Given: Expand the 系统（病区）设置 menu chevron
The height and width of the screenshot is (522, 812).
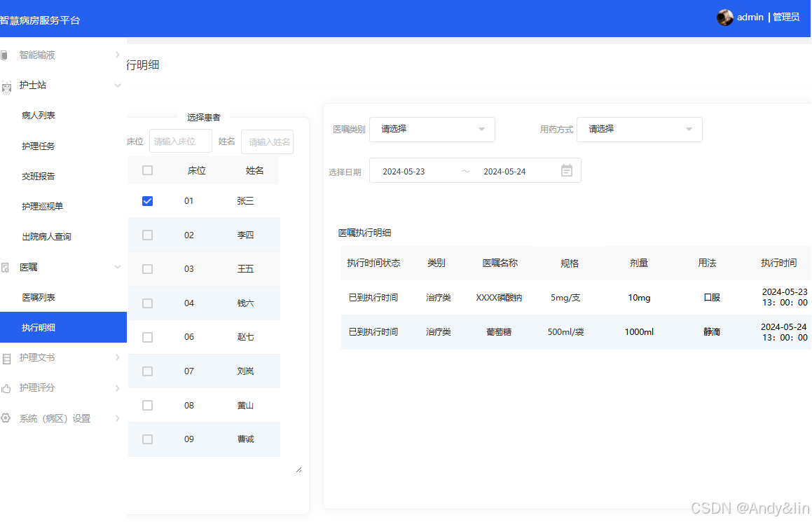Looking at the screenshot, I should click(118, 418).
